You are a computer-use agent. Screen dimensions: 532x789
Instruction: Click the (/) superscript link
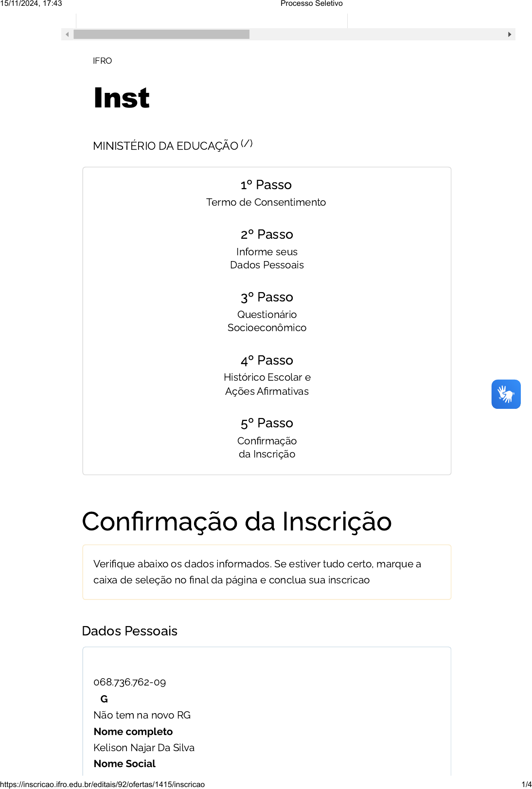coord(247,143)
